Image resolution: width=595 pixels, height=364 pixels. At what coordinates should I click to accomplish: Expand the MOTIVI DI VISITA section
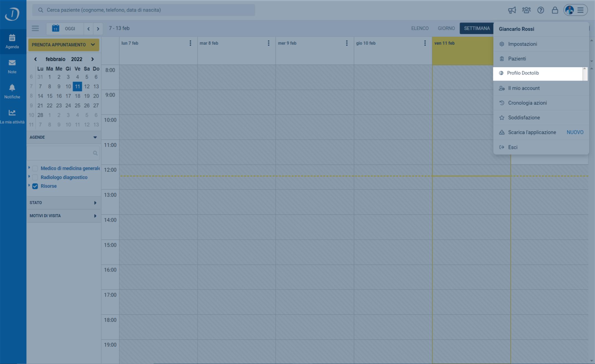(x=64, y=216)
